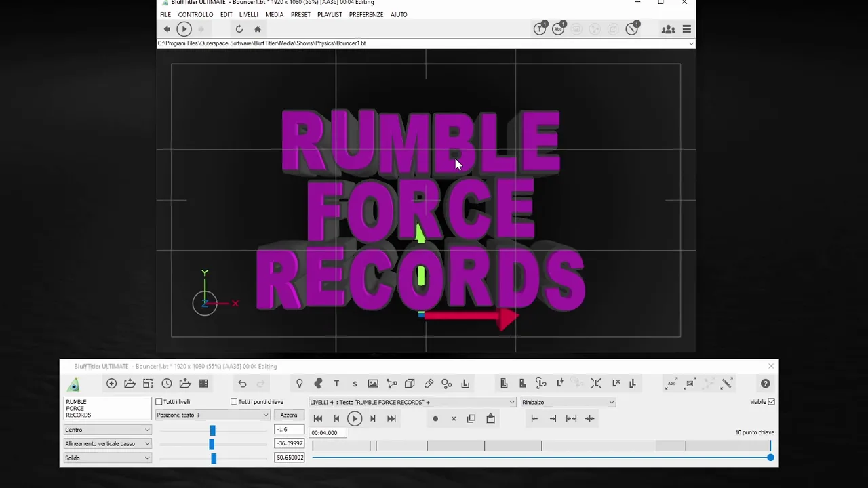
Task: Add a vector sketch layer icon
Action: point(391,384)
